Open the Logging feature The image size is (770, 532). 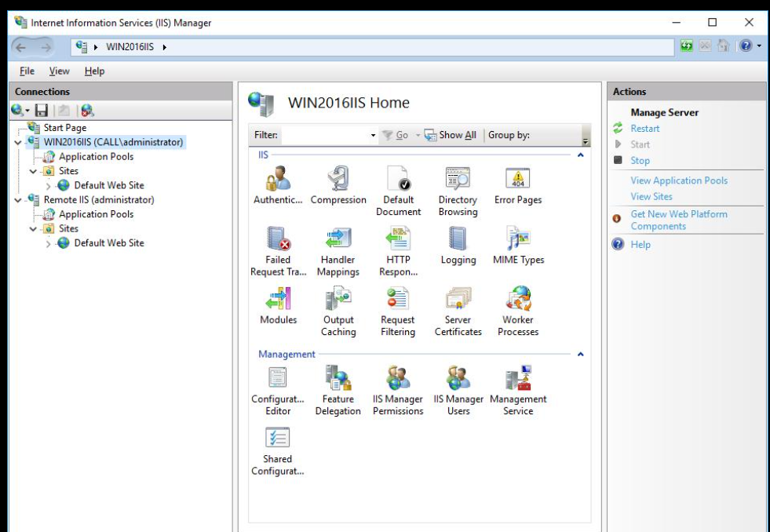click(458, 245)
